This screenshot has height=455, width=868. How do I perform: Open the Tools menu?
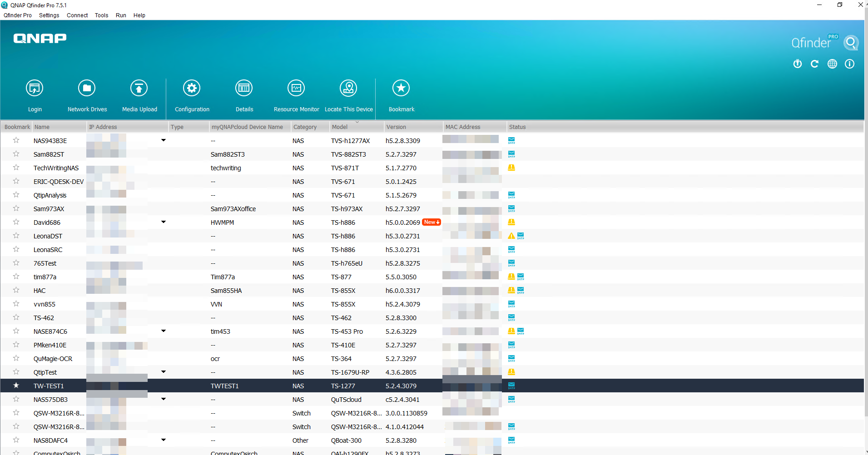pyautogui.click(x=101, y=15)
